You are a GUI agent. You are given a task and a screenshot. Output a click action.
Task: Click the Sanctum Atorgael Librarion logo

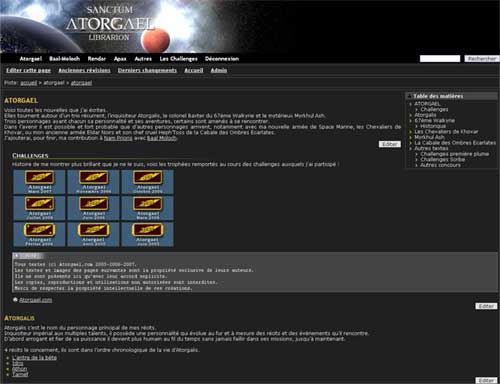[x=110, y=24]
